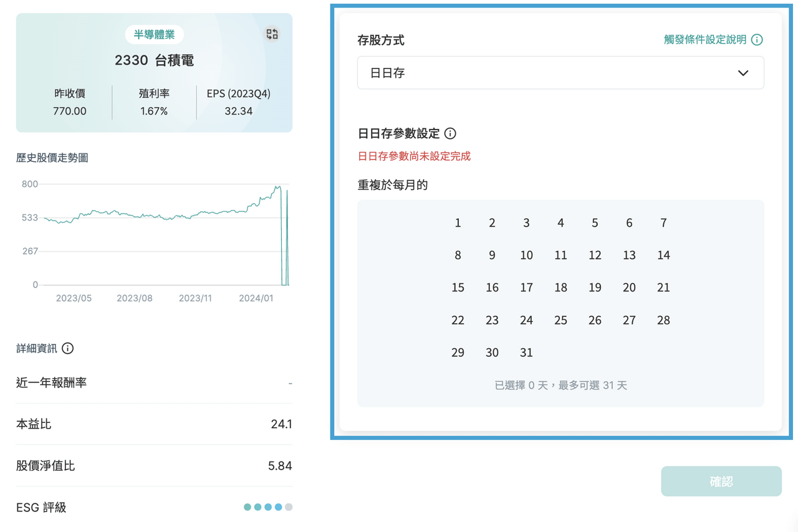Pick day 27 for monthly repeat
This screenshot has height=532, width=798.
point(630,320)
